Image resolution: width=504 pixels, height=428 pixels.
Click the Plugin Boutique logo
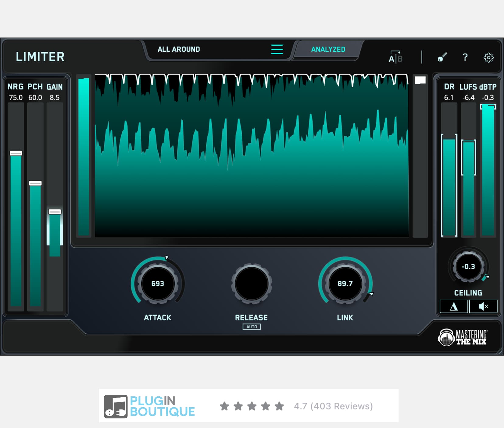point(149,406)
